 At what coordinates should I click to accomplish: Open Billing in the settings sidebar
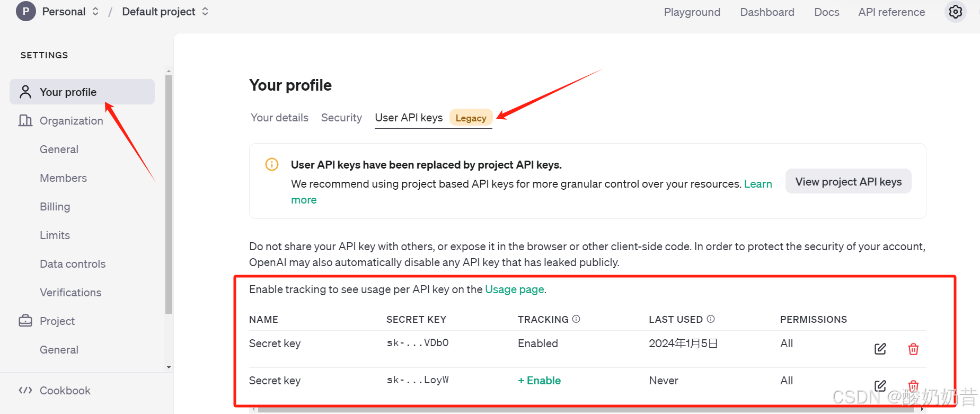55,207
